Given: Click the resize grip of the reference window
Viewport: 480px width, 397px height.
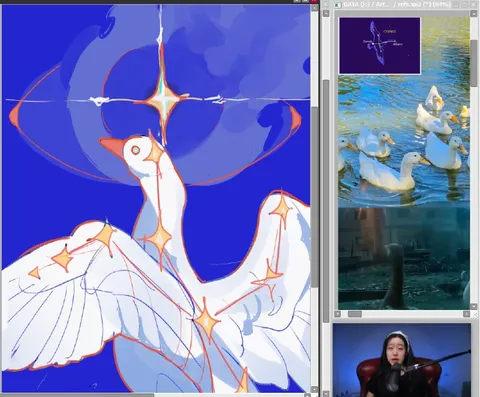Looking at the screenshot, I should 475,314.
